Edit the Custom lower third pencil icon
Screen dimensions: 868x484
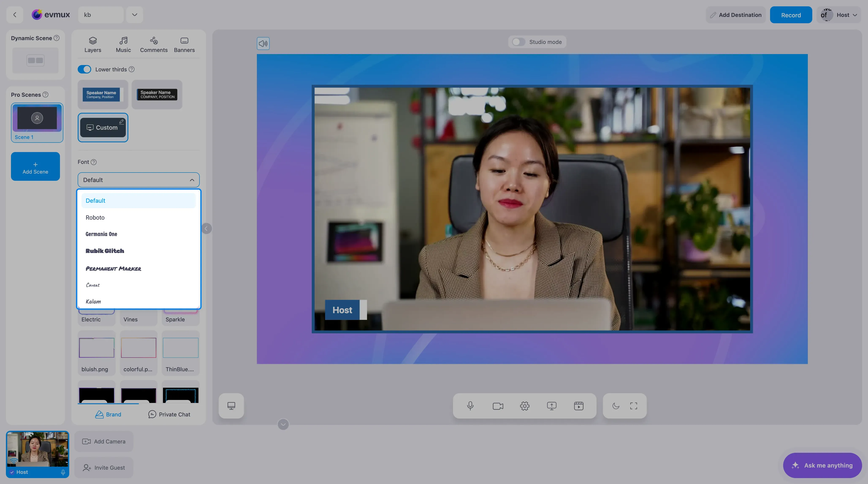121,122
